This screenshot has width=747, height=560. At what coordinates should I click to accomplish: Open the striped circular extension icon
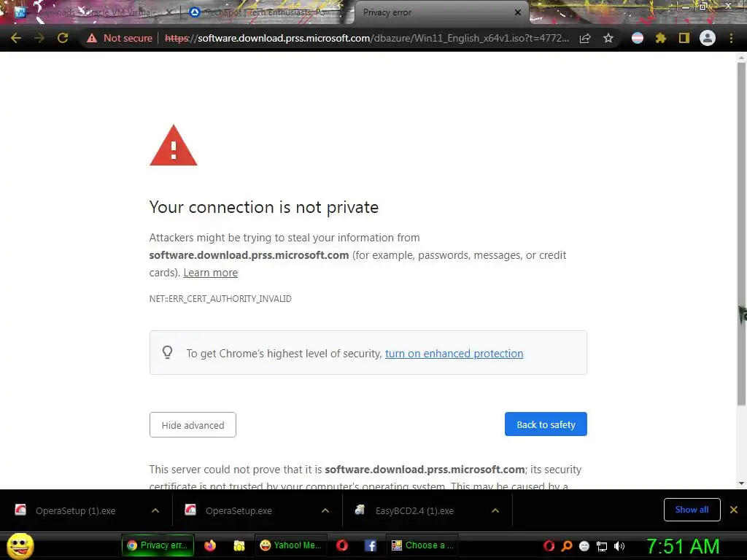click(x=638, y=38)
